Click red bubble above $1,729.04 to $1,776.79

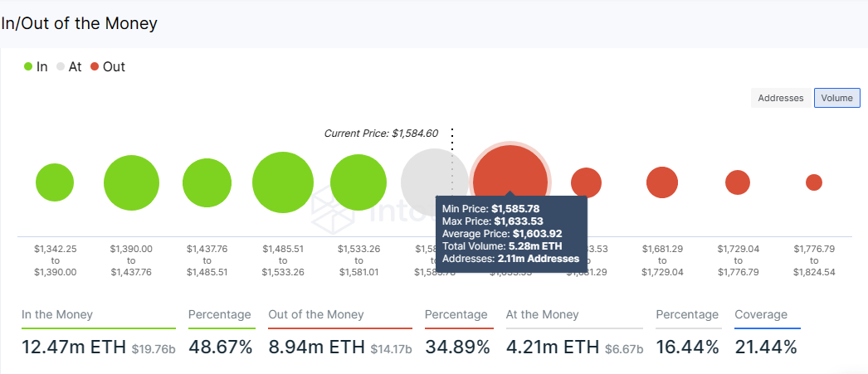coord(737,182)
